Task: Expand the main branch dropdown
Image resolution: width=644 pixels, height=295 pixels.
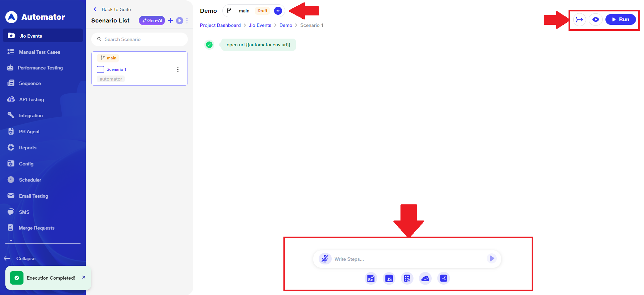Action: click(278, 11)
